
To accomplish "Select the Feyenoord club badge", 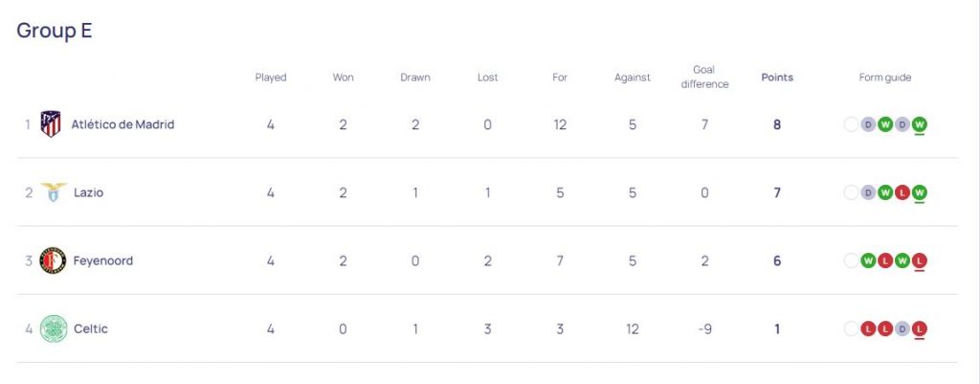I will pos(53,260).
